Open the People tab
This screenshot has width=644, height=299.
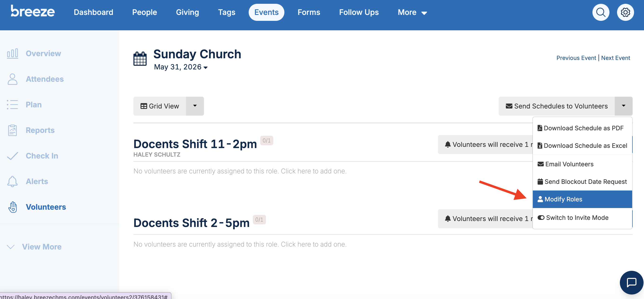coord(145,12)
